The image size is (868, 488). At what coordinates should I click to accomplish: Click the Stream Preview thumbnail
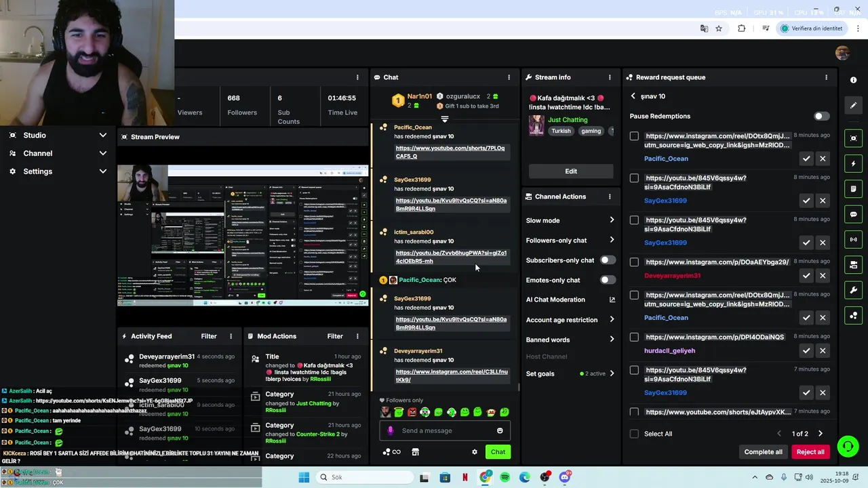pyautogui.click(x=243, y=235)
